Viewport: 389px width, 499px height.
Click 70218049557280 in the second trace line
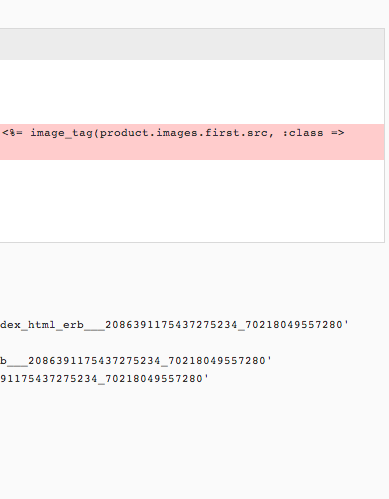(x=217, y=361)
